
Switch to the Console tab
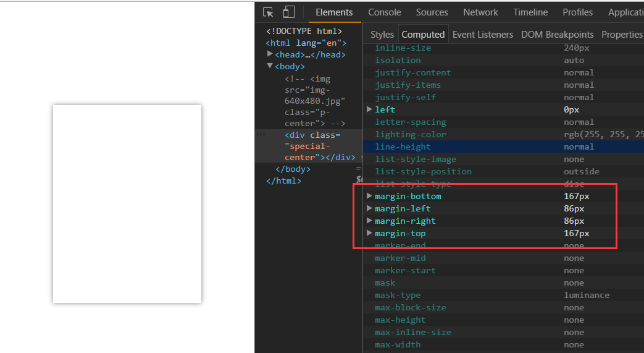click(384, 12)
